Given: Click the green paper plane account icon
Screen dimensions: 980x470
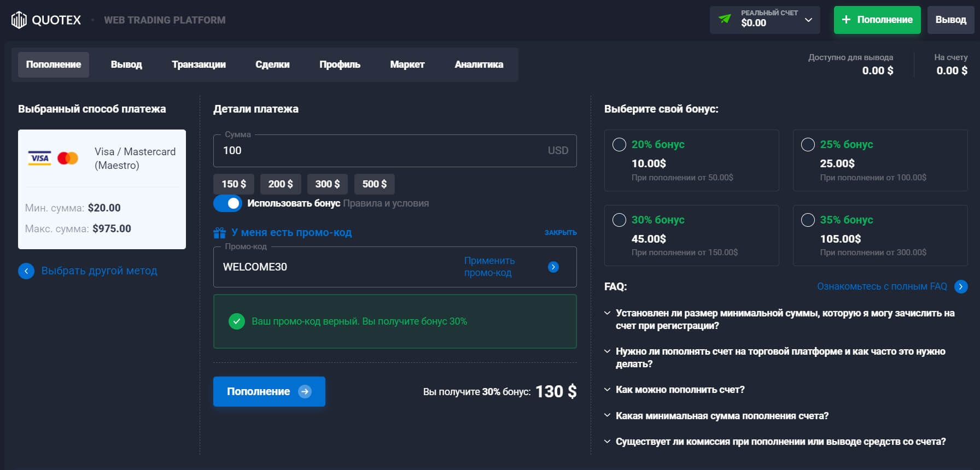Looking at the screenshot, I should coord(725,19).
